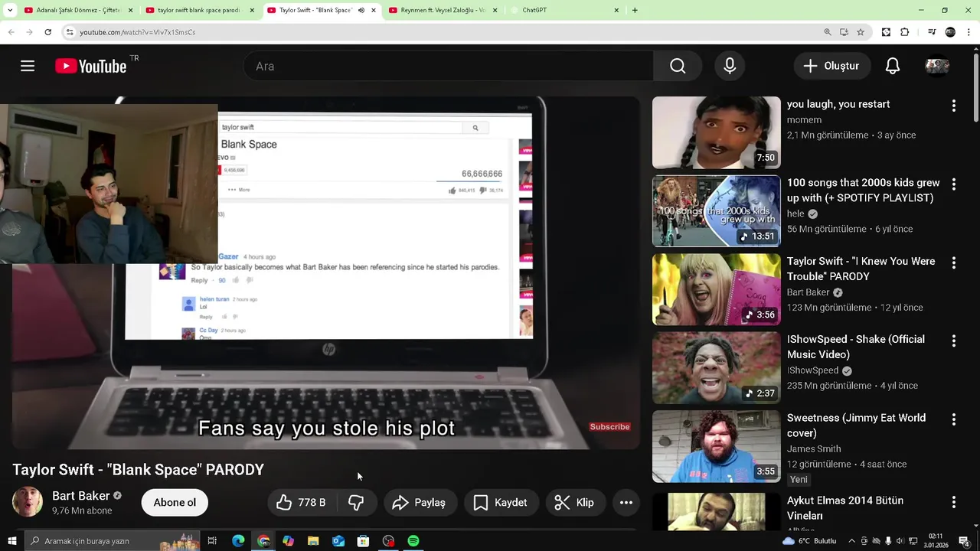The image size is (980, 551).
Task: Play Sweetness Jimmy Eat World cover thumbnail
Action: pyautogui.click(x=716, y=446)
